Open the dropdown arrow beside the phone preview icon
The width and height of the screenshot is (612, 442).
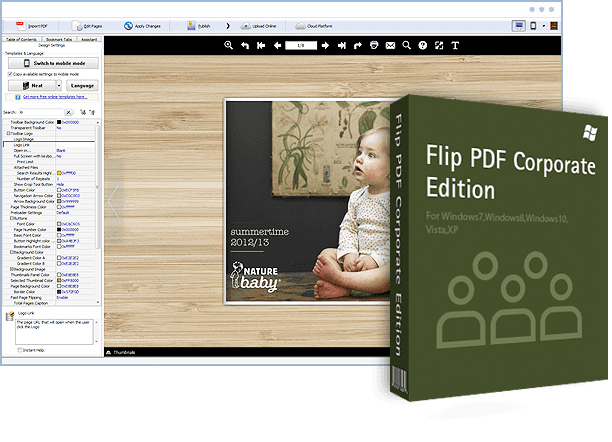point(543,26)
